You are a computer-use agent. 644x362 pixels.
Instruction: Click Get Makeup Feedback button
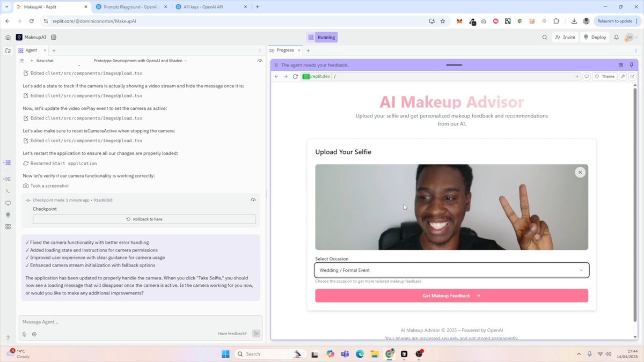click(451, 295)
